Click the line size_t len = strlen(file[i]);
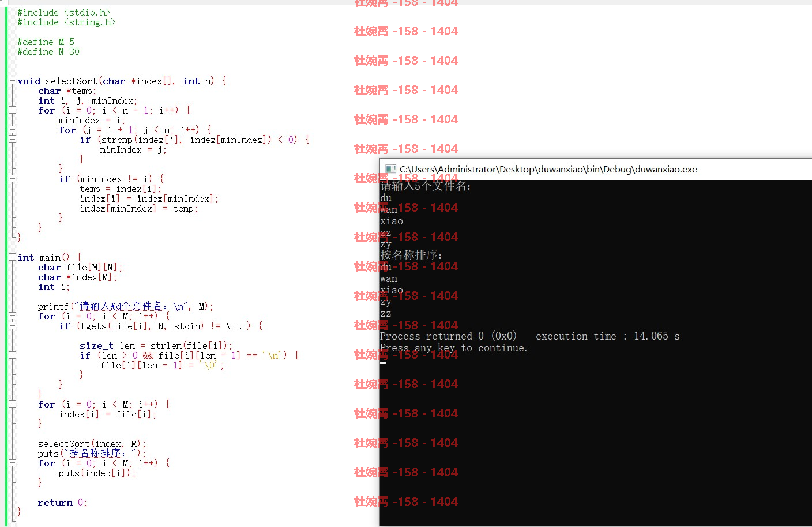 [156, 345]
